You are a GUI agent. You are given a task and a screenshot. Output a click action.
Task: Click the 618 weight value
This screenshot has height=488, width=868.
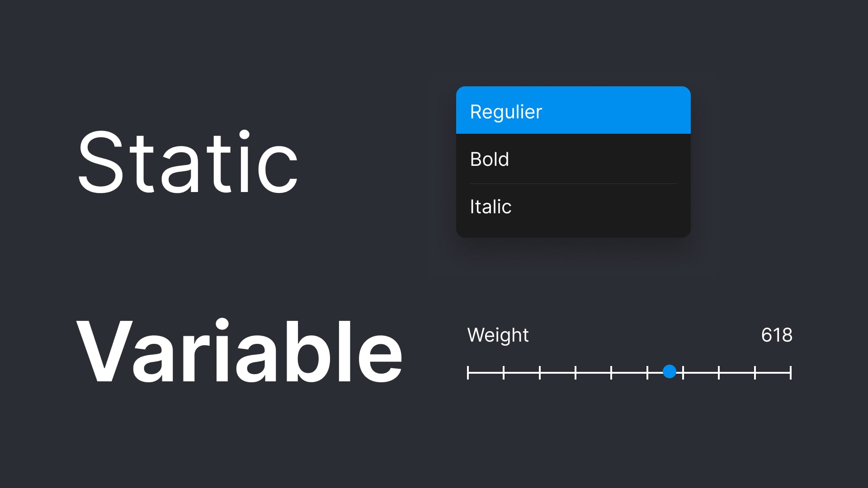(777, 335)
